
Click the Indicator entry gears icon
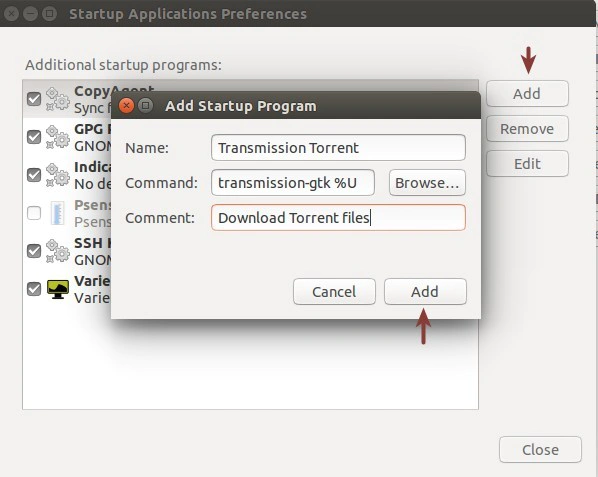[58, 175]
